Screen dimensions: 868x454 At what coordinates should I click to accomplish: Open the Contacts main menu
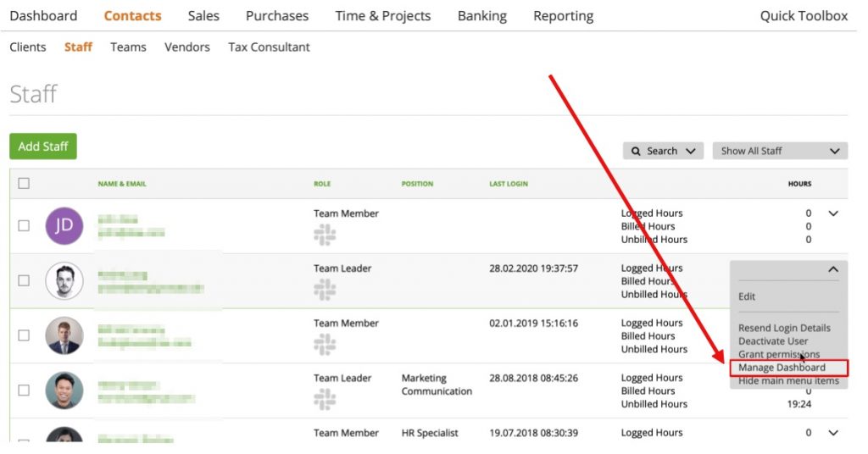[x=133, y=16]
